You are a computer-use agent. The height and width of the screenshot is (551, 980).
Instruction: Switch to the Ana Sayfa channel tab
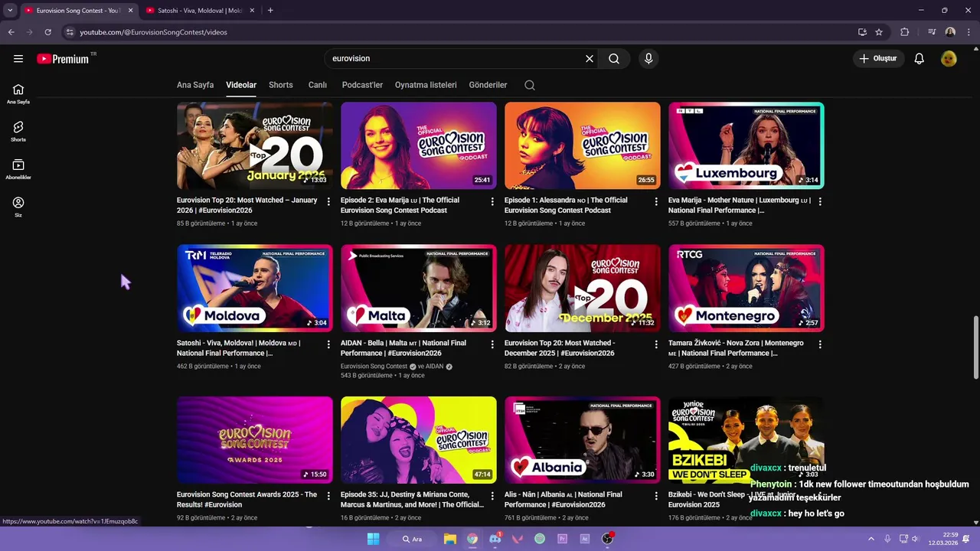click(195, 85)
